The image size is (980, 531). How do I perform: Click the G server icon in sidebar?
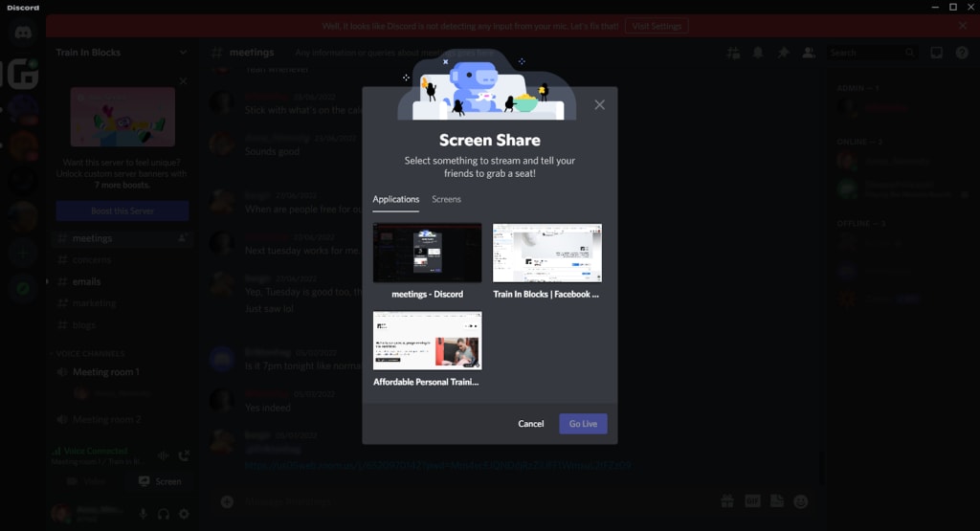pos(23,75)
